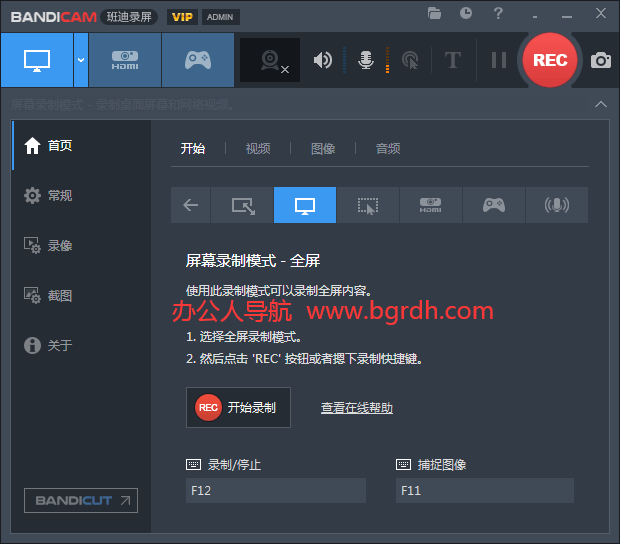
Task: Click the big red REC button
Action: click(550, 60)
